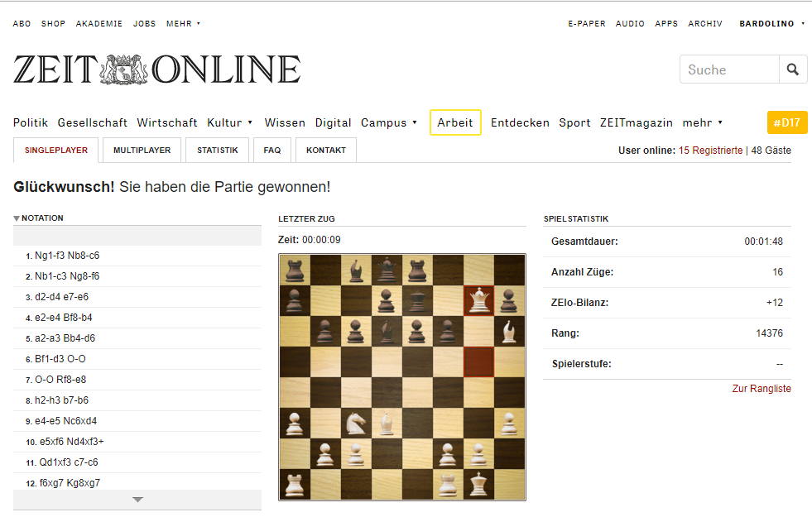Open the Statistik tab

(218, 151)
